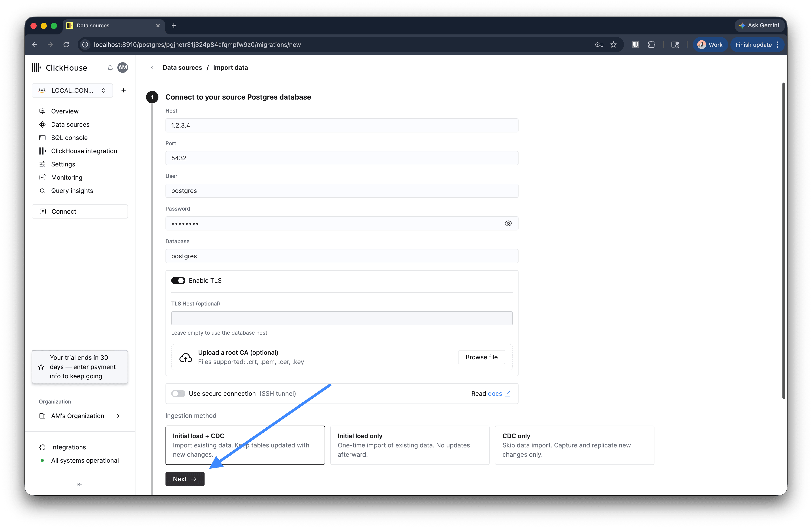This screenshot has width=812, height=528.
Task: Open the SSH tunnel docs link
Action: pos(499,394)
